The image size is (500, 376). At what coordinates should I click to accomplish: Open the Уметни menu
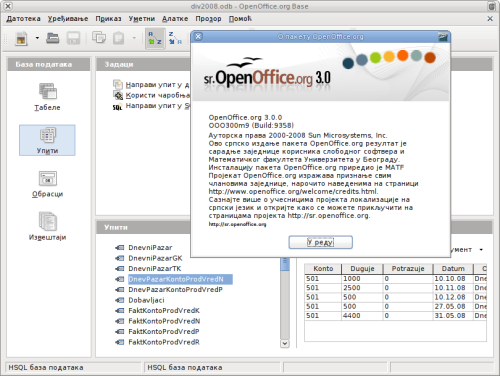(142, 19)
